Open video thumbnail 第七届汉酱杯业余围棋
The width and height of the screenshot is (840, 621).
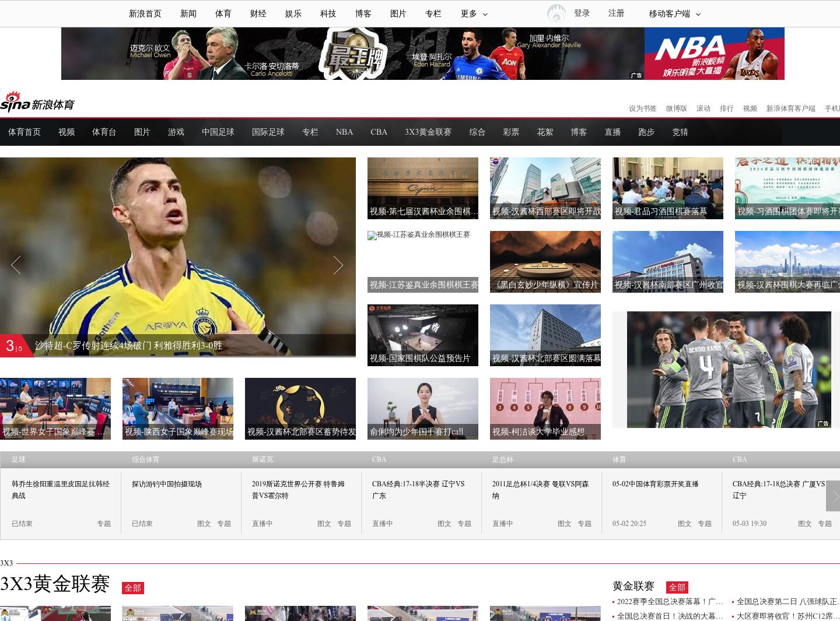[423, 188]
